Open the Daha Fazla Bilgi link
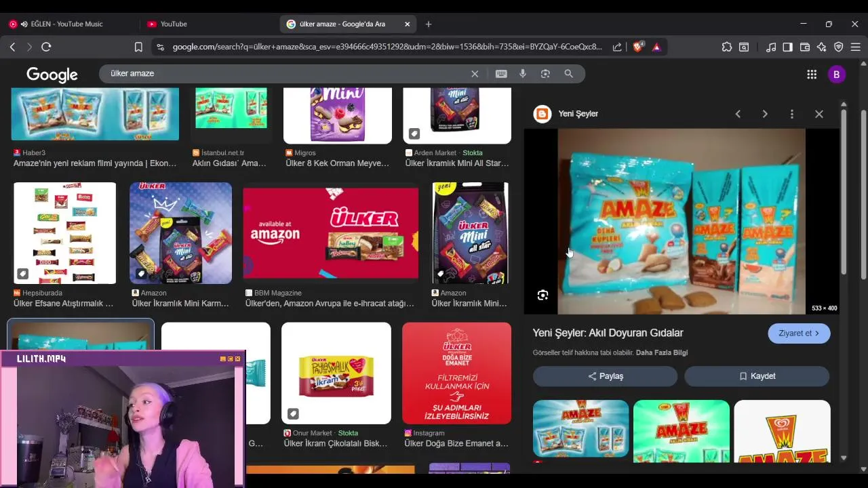The width and height of the screenshot is (868, 488). click(x=662, y=352)
